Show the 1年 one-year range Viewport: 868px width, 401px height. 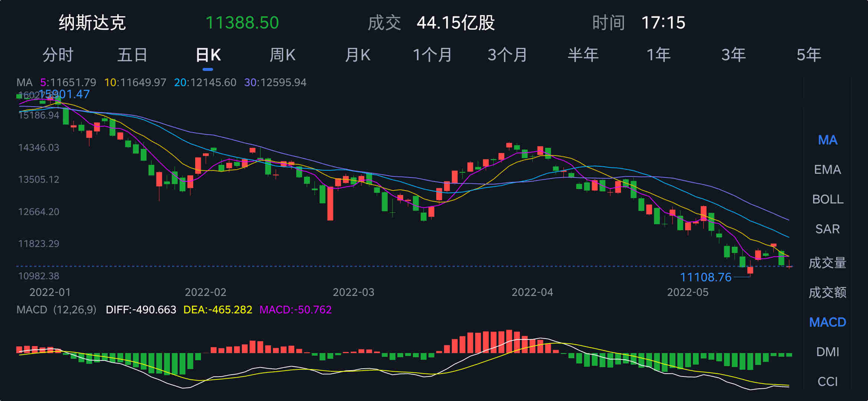(x=658, y=55)
